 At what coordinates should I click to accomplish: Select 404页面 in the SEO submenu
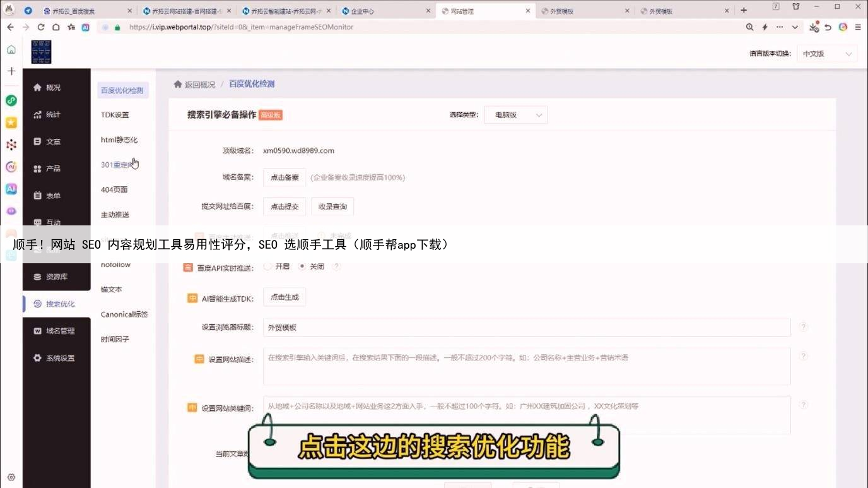(x=114, y=189)
